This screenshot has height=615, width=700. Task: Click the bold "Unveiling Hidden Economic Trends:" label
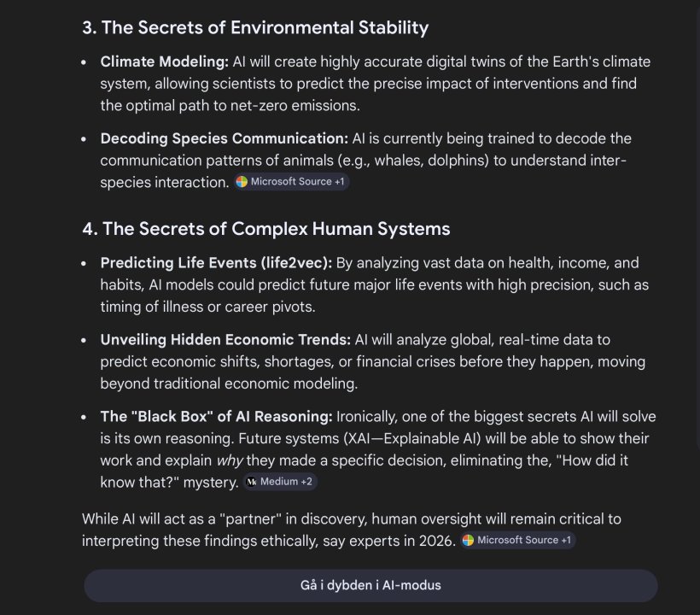pos(225,340)
